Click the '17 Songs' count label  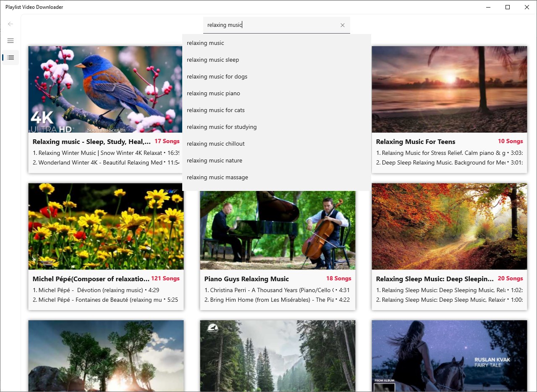point(167,141)
